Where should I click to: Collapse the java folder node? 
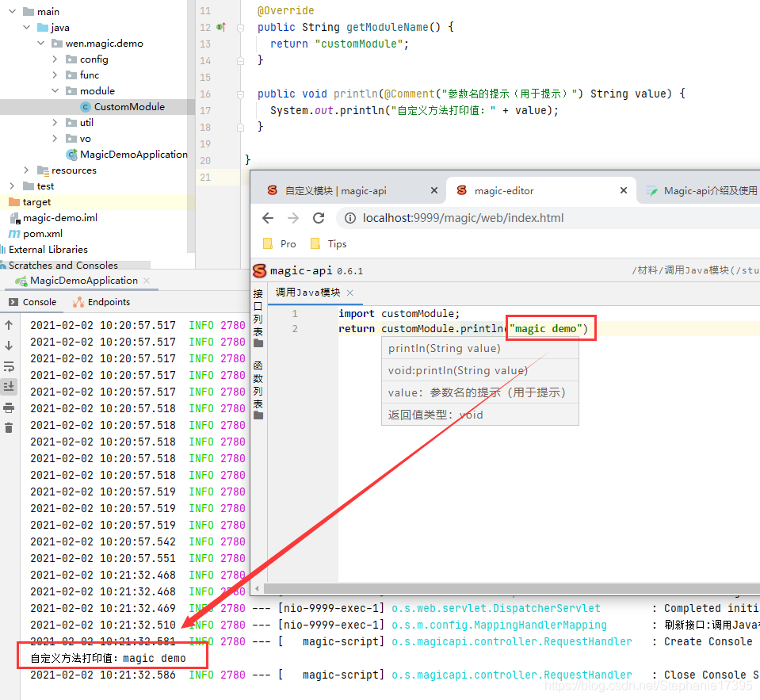[x=27, y=27]
